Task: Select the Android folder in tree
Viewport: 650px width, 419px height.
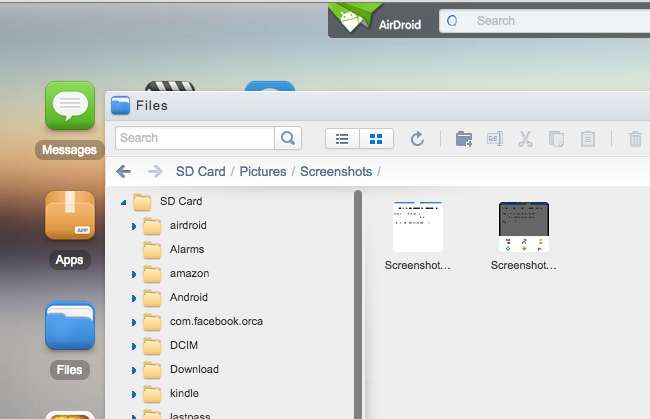Action: (x=189, y=298)
